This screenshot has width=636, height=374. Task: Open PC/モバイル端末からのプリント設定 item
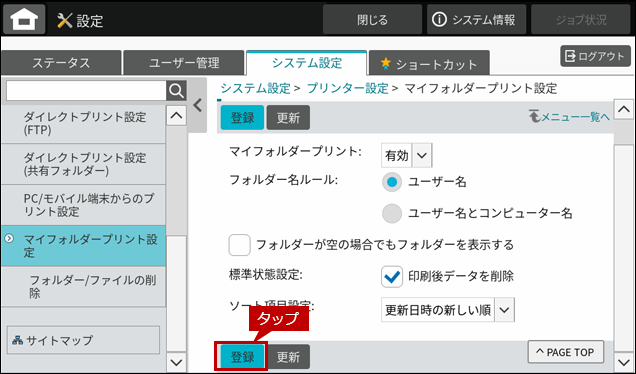(x=84, y=205)
